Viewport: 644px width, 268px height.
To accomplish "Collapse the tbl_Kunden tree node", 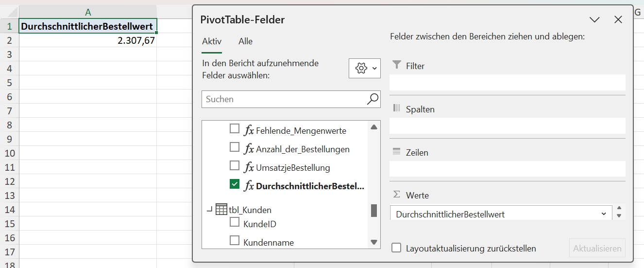I will click(x=209, y=210).
